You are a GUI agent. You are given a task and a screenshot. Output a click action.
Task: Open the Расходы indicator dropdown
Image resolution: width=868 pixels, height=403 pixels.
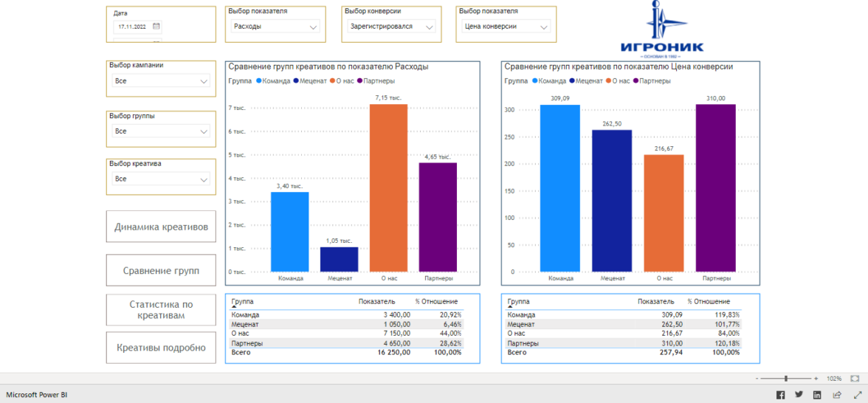click(275, 27)
